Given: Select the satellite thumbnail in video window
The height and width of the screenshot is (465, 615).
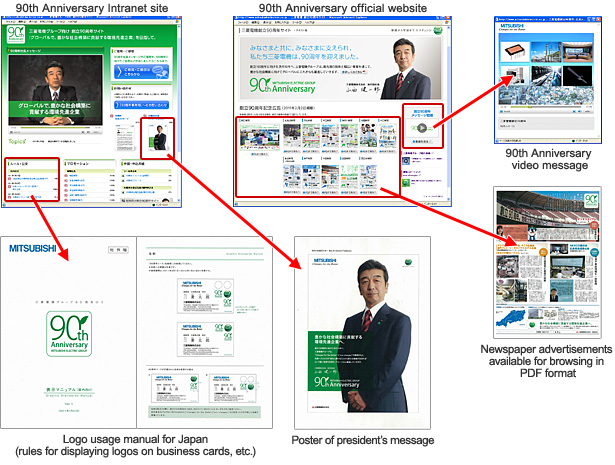Looking at the screenshot, I should [x=577, y=75].
